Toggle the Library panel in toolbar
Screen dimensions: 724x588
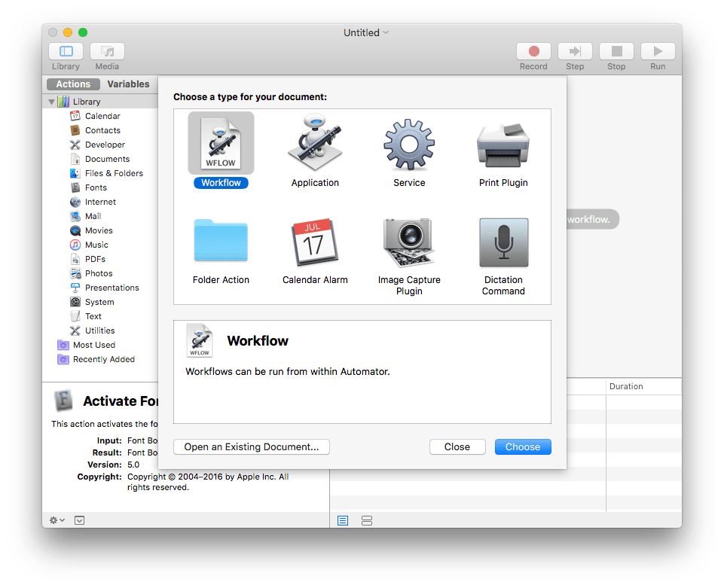[66, 51]
